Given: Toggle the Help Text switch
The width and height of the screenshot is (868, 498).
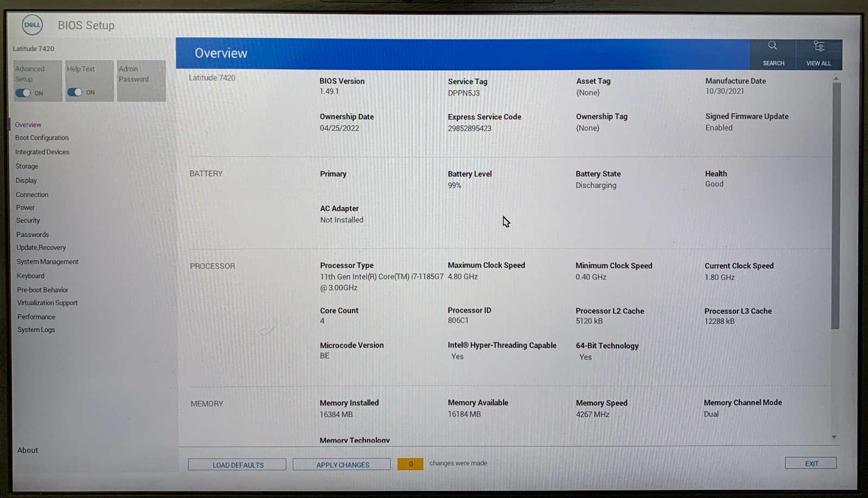Looking at the screenshot, I should point(74,92).
